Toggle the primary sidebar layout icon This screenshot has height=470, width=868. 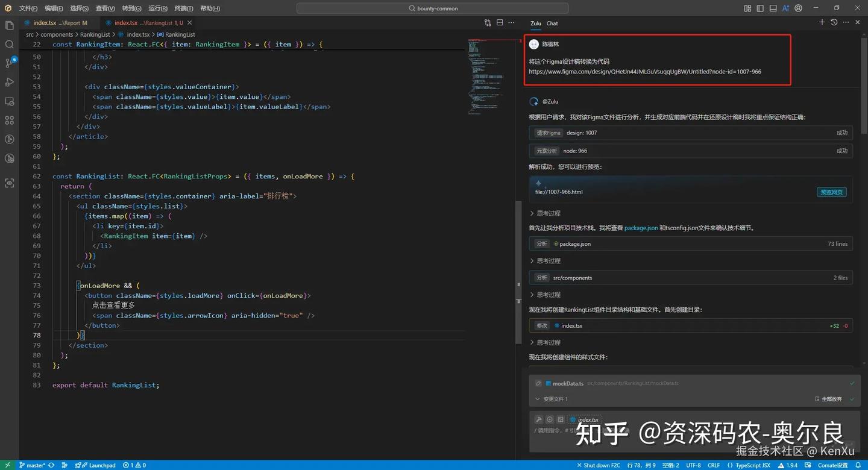[760, 8]
